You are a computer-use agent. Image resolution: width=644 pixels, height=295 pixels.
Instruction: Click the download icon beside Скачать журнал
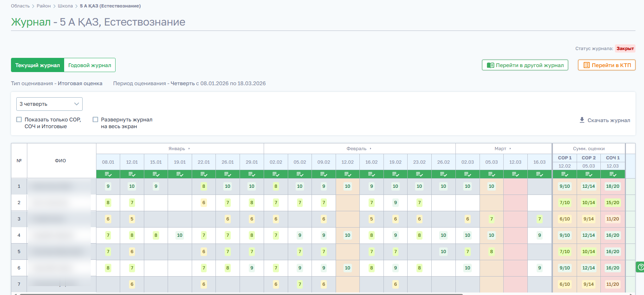click(x=582, y=120)
